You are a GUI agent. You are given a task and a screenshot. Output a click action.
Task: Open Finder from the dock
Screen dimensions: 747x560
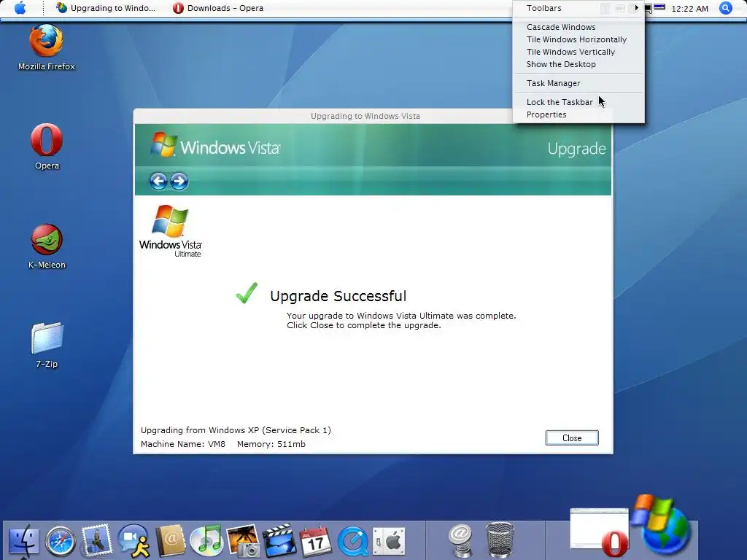(24, 541)
